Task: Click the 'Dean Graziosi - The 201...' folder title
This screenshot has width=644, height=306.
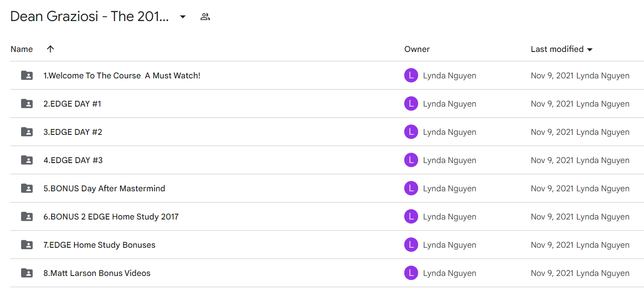Action: (90, 17)
